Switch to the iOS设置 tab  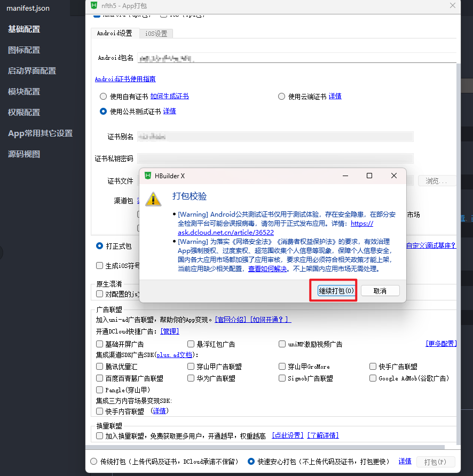(x=156, y=34)
